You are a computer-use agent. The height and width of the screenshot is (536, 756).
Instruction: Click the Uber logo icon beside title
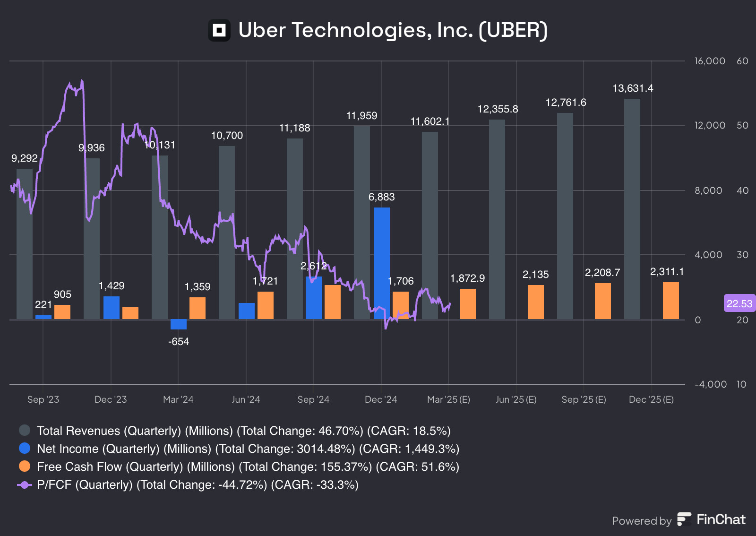point(219,30)
